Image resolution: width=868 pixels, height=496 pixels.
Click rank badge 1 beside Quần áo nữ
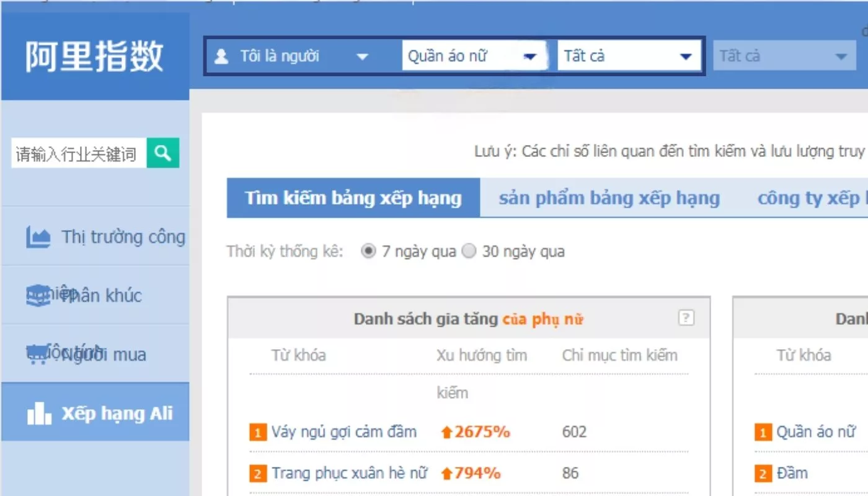click(763, 432)
